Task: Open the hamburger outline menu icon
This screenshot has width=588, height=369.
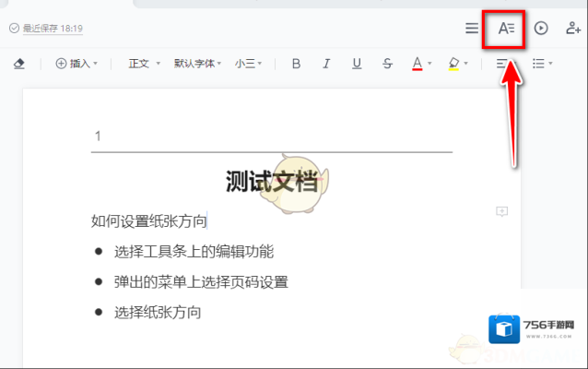Action: tap(471, 29)
